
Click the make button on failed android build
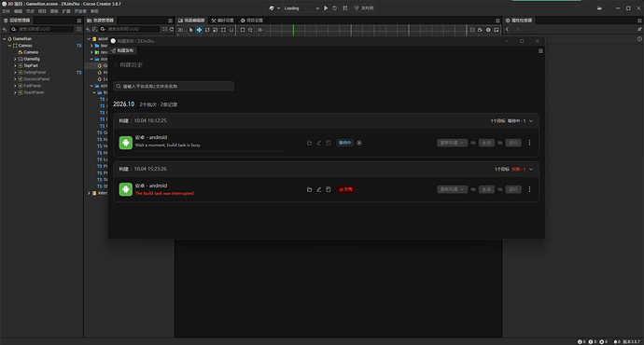click(x=486, y=189)
